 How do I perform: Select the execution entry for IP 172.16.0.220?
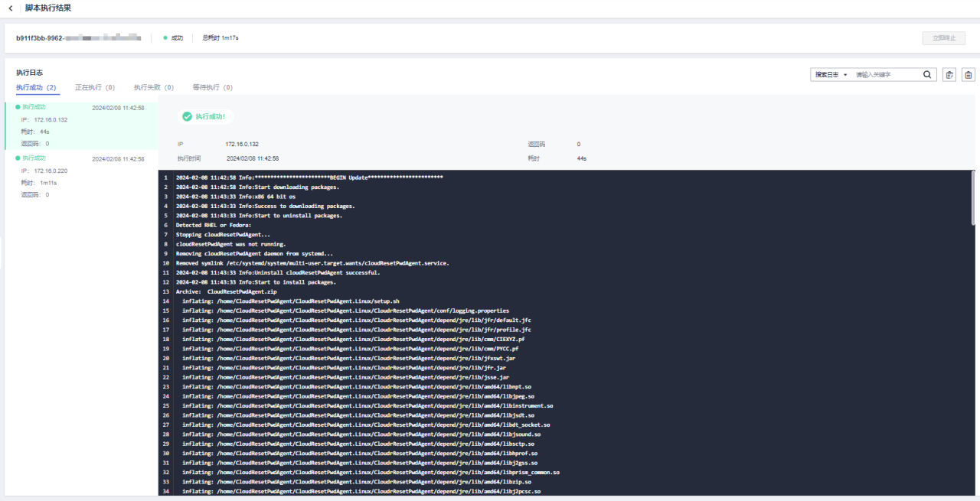80,177
